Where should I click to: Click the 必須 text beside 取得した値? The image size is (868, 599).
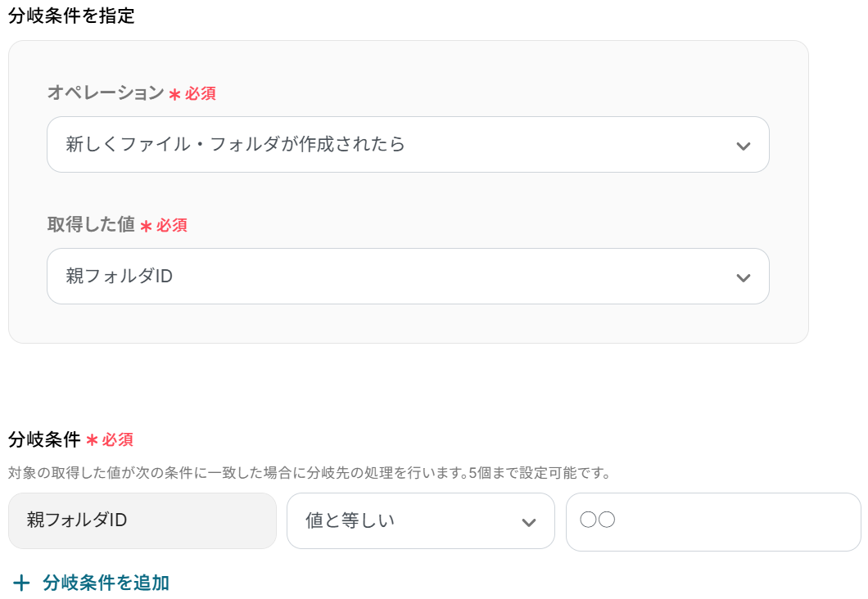172,226
